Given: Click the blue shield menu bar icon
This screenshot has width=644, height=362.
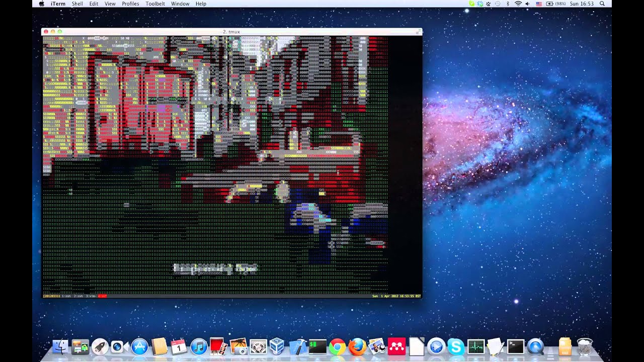Looking at the screenshot, I should tap(480, 4).
